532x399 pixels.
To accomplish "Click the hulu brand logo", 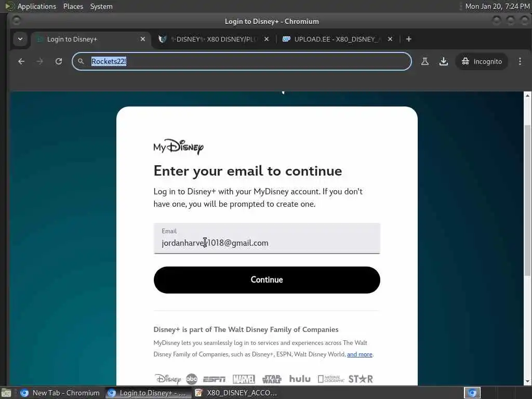I will coord(300,379).
